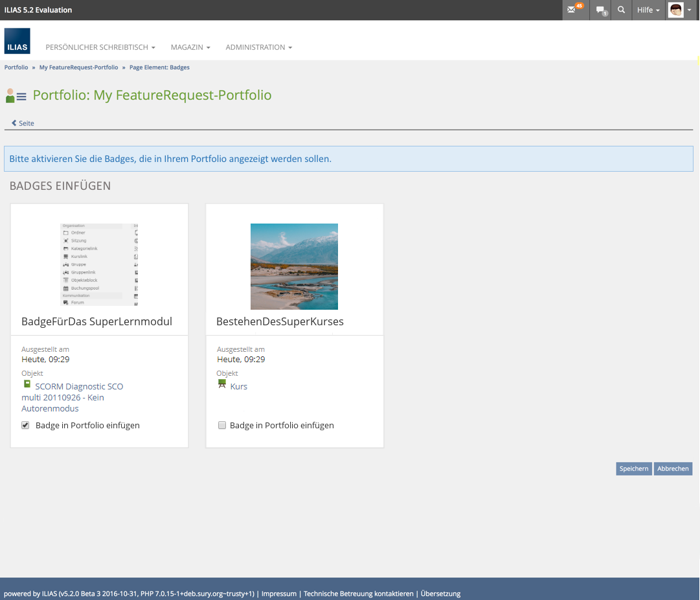
Task: Uncheck badge insert for BadgeFürDas SuperLernmodul
Action: click(x=26, y=426)
